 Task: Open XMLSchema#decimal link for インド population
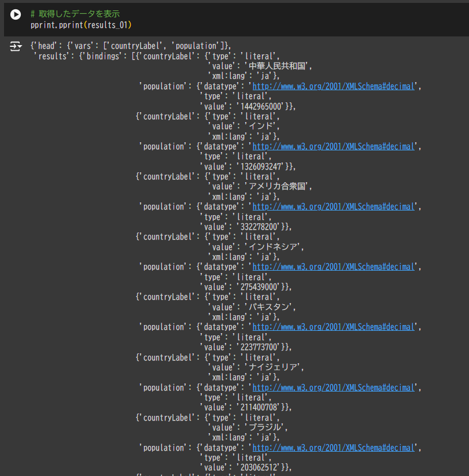[x=333, y=147]
